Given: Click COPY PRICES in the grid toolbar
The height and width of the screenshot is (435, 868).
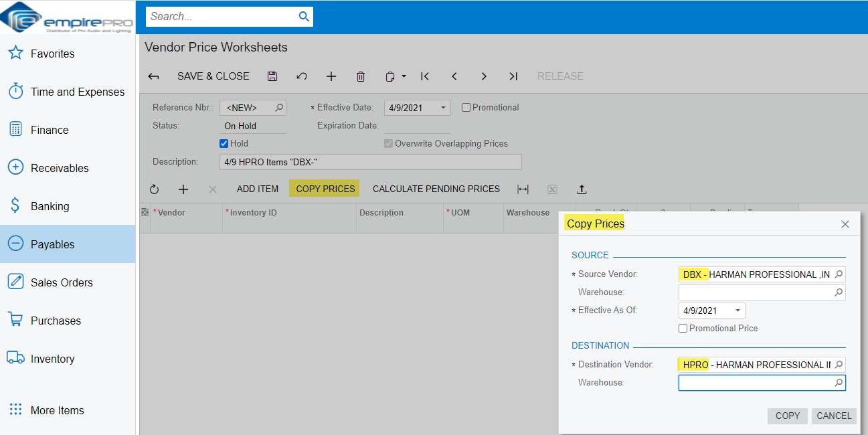Looking at the screenshot, I should (325, 189).
